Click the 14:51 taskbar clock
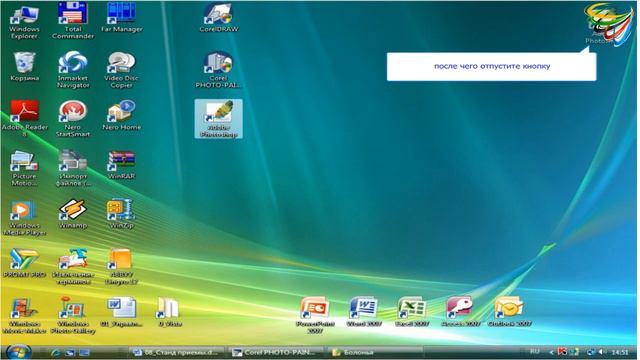This screenshot has height=360, width=640. (620, 352)
